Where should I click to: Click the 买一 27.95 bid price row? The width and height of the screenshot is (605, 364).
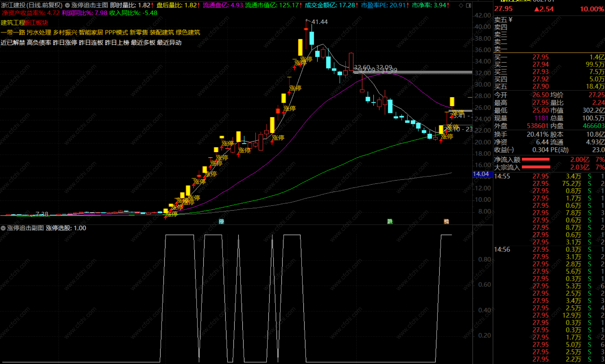[x=540, y=57]
